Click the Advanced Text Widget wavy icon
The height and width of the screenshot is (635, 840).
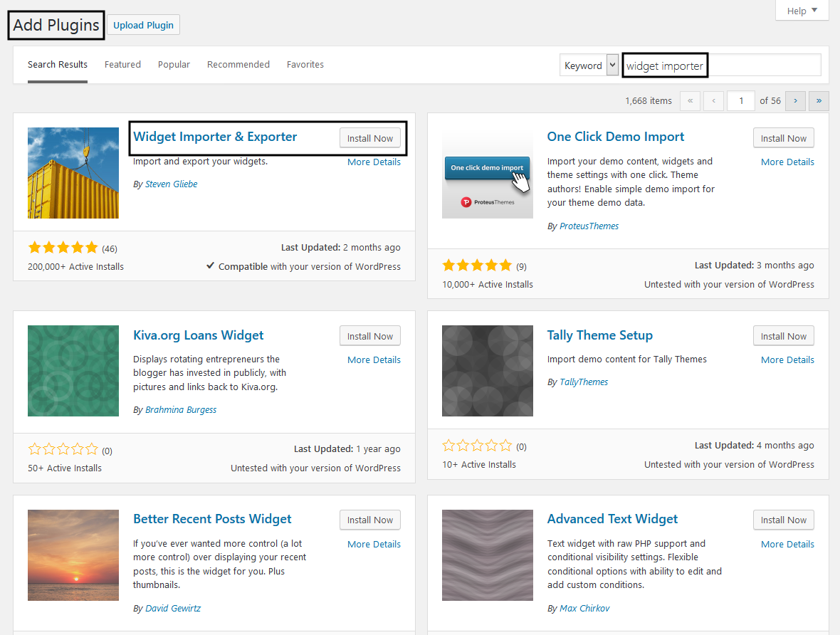487,555
